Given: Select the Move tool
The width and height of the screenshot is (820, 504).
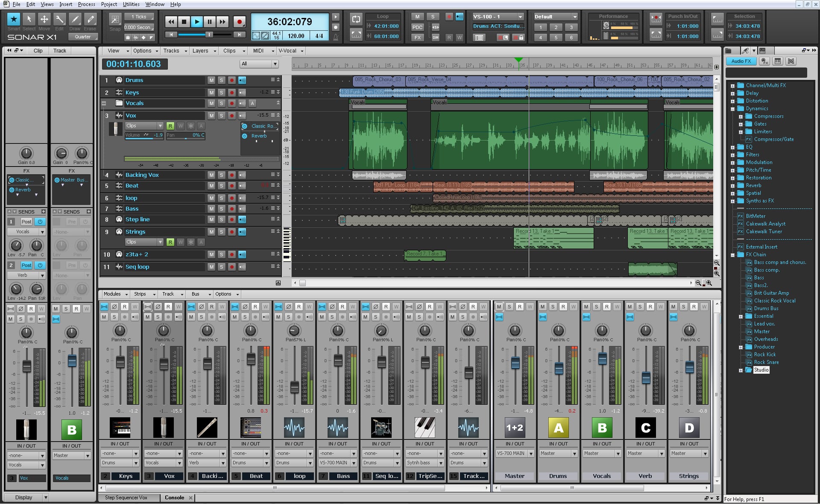Looking at the screenshot, I should pos(44,19).
